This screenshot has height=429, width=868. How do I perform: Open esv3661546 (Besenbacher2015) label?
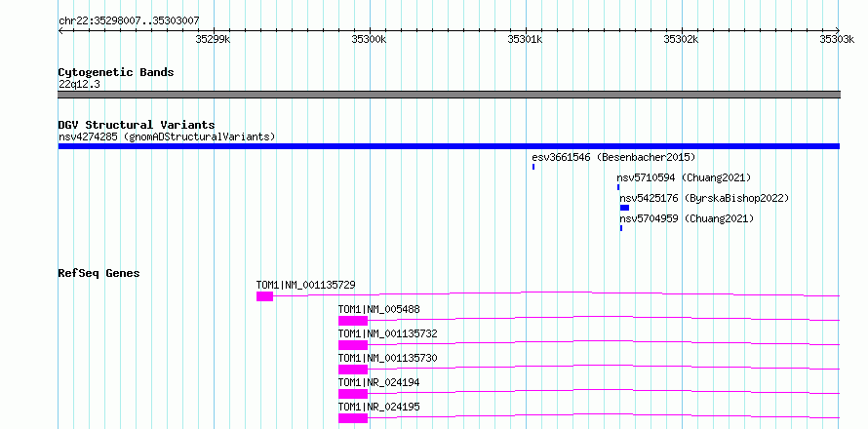pyautogui.click(x=613, y=157)
